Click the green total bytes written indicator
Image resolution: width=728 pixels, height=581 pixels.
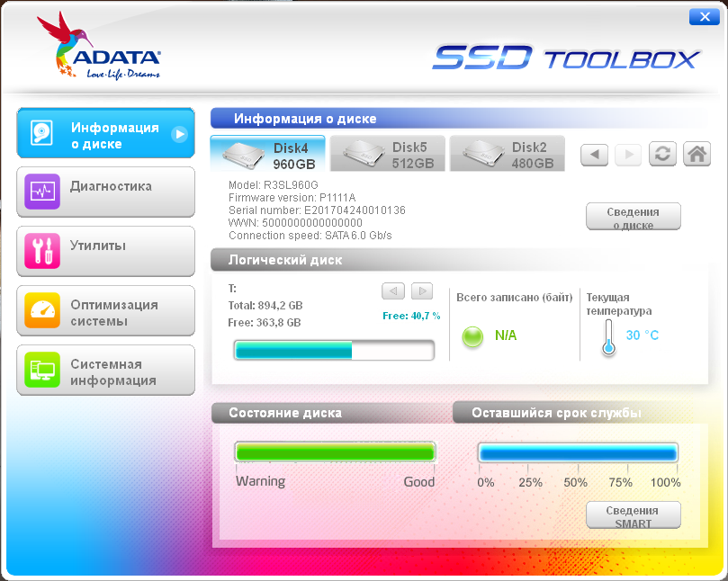(472, 336)
